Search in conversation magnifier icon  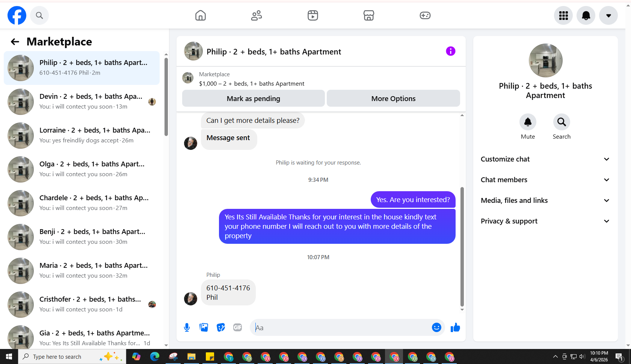click(562, 122)
